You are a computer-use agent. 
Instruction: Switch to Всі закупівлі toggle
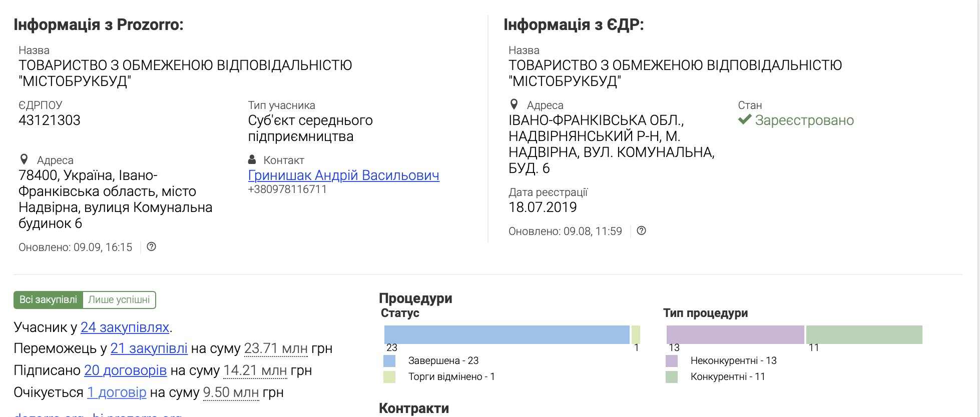[48, 299]
